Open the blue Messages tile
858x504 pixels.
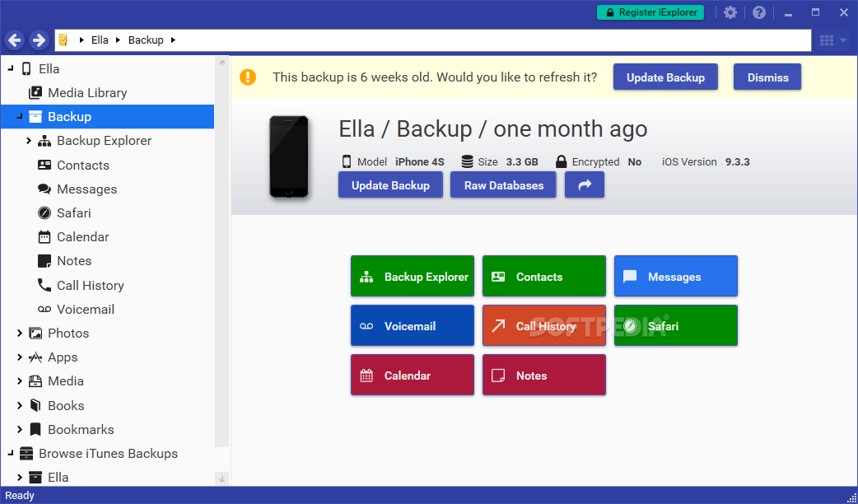[x=676, y=277]
